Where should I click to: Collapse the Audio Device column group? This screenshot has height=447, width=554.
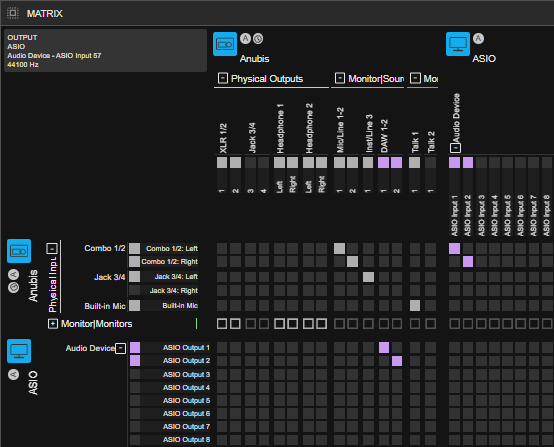pyautogui.click(x=455, y=148)
